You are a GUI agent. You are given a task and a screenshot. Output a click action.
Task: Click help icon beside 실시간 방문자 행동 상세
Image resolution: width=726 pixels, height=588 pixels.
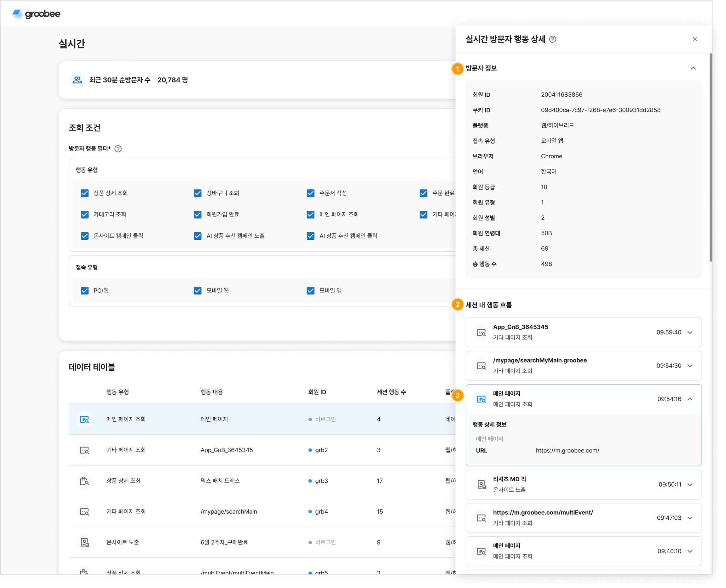coord(552,39)
